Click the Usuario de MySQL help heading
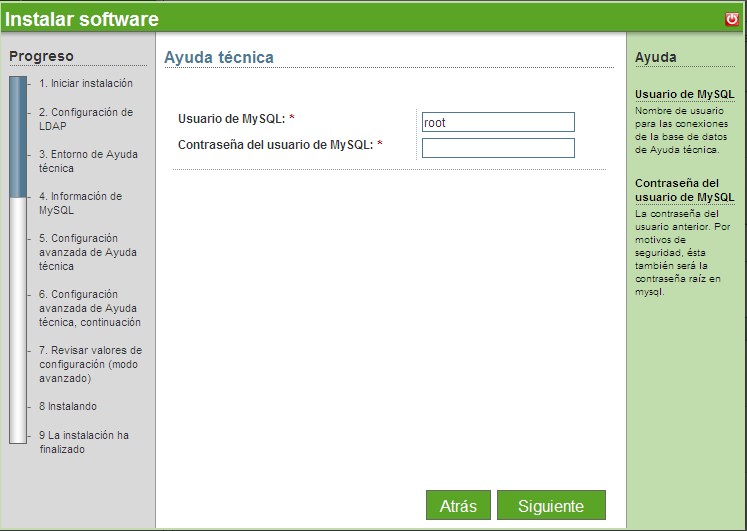The width and height of the screenshot is (747, 531). click(685, 94)
